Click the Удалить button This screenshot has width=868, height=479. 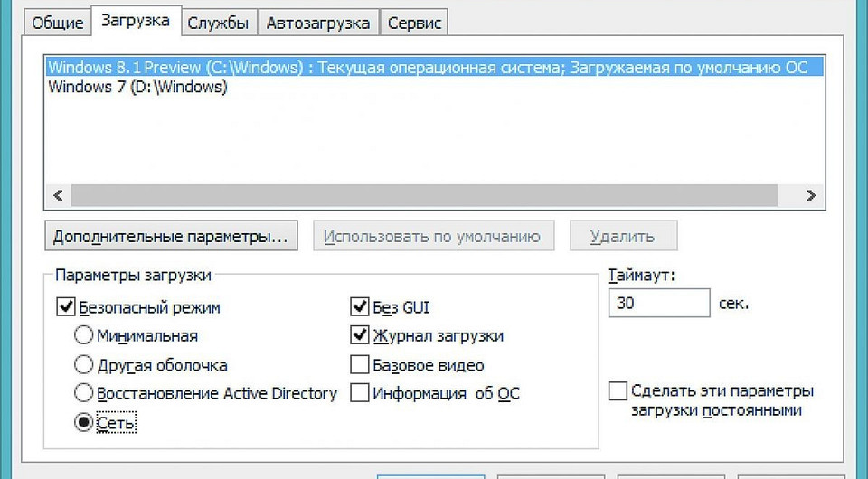tap(623, 236)
